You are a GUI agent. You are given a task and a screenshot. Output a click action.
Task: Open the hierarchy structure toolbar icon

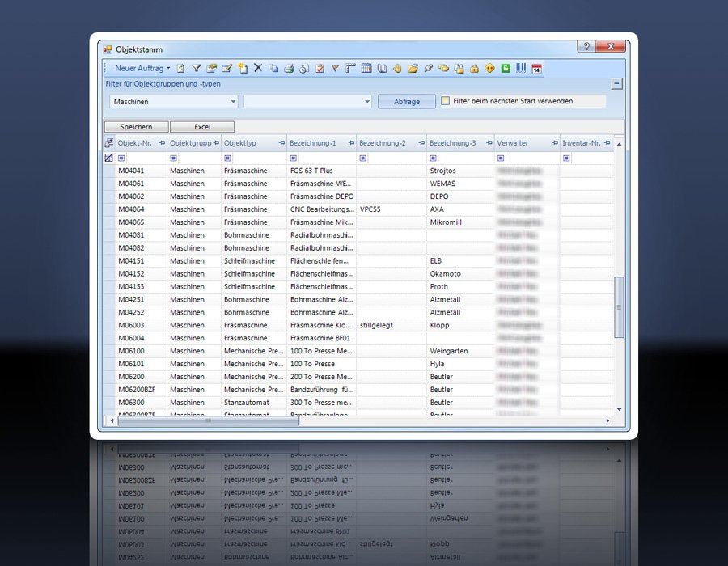point(350,68)
